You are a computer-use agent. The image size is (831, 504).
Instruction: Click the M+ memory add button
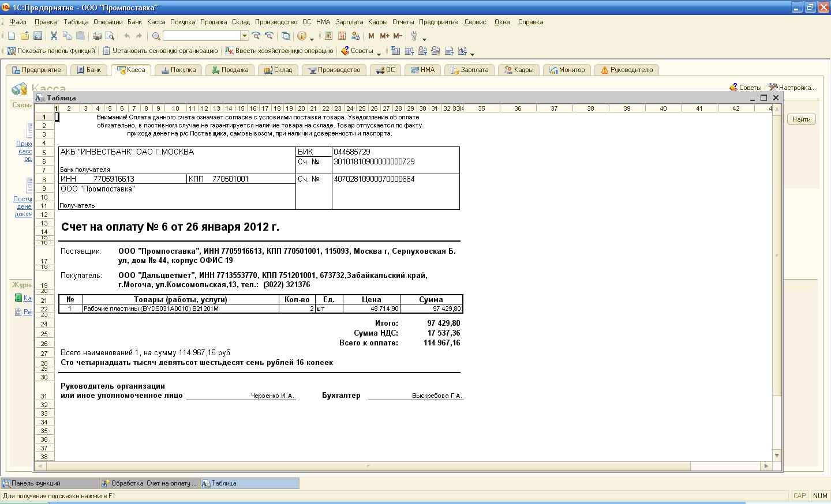[x=384, y=36]
